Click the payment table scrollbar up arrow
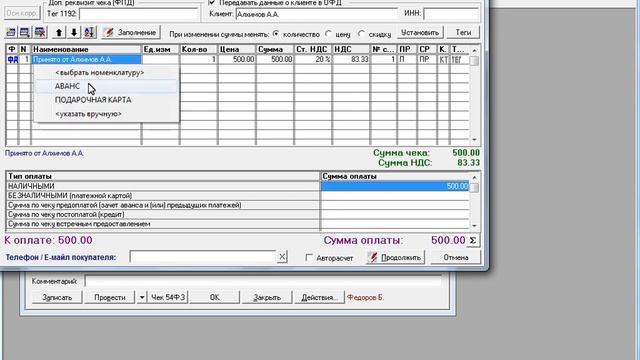Screen dimensions: 640x360 pos(474,177)
